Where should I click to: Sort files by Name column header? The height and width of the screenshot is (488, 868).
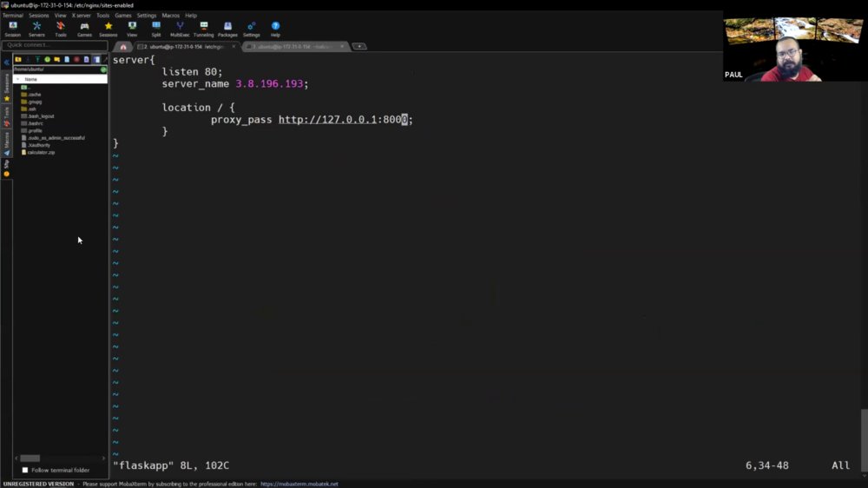coord(61,79)
